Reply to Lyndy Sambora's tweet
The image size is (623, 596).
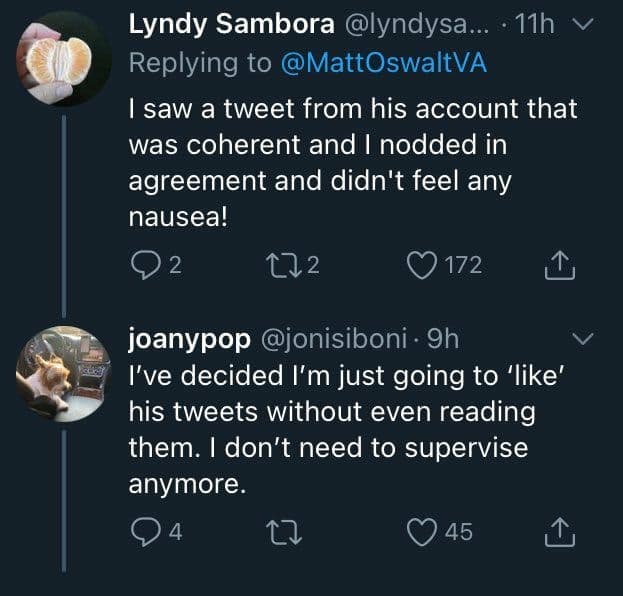click(x=145, y=265)
